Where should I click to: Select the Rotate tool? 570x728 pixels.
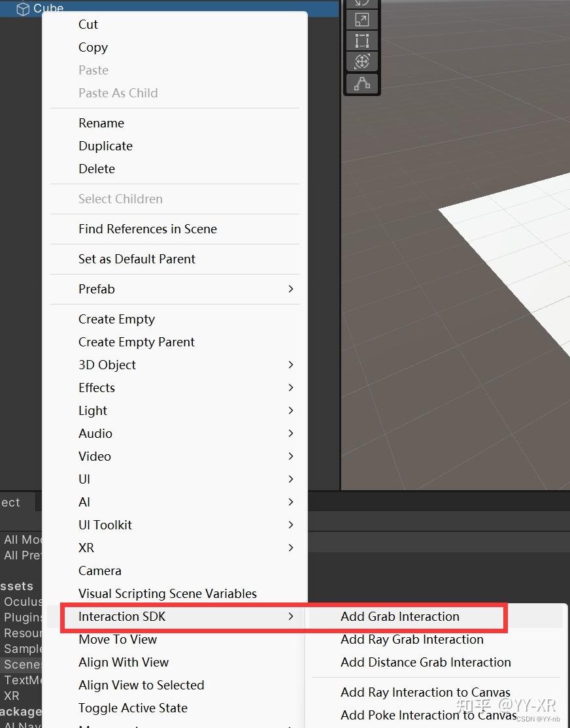pyautogui.click(x=361, y=3)
